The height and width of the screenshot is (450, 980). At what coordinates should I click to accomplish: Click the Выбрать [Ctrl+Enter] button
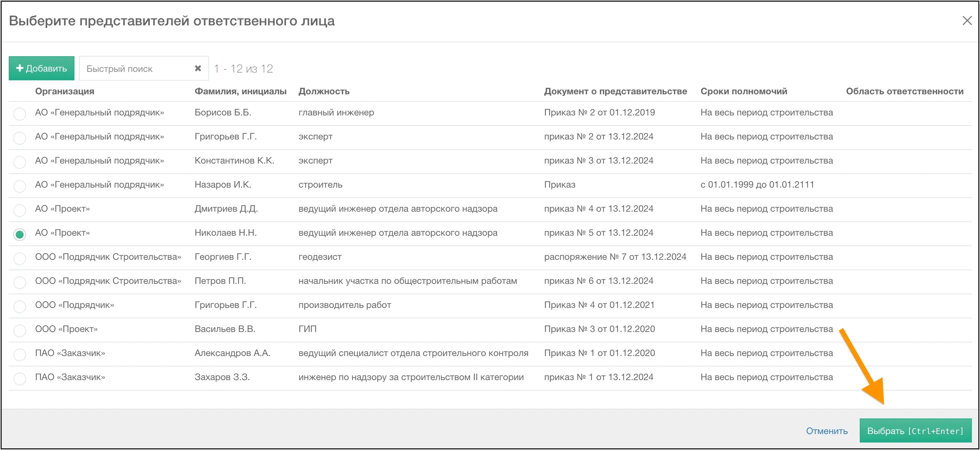coord(915,430)
